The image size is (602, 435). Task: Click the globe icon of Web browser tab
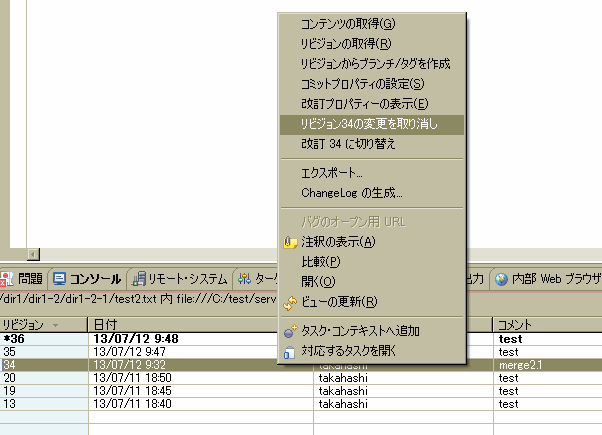click(501, 279)
